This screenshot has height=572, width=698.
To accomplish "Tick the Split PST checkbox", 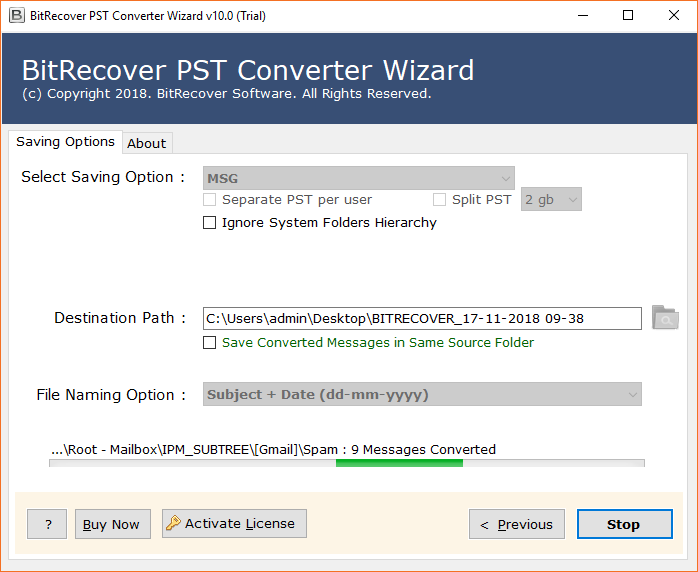I will tap(440, 200).
